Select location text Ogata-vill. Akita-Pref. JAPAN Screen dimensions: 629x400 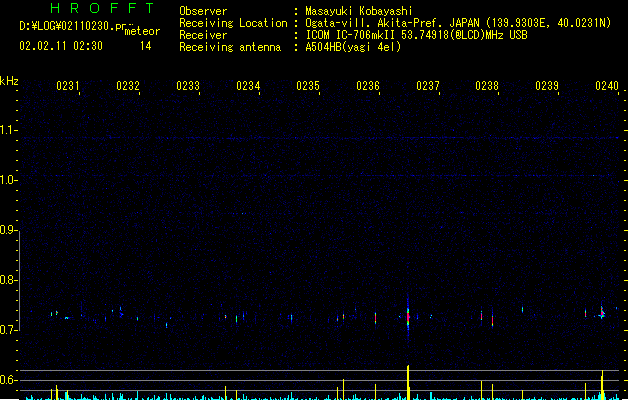pyautogui.click(x=392, y=23)
